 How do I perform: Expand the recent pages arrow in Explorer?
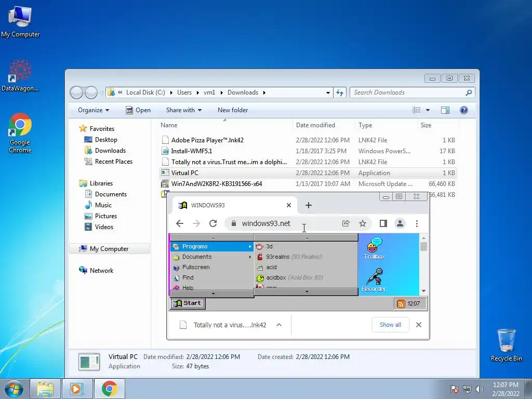[101, 92]
